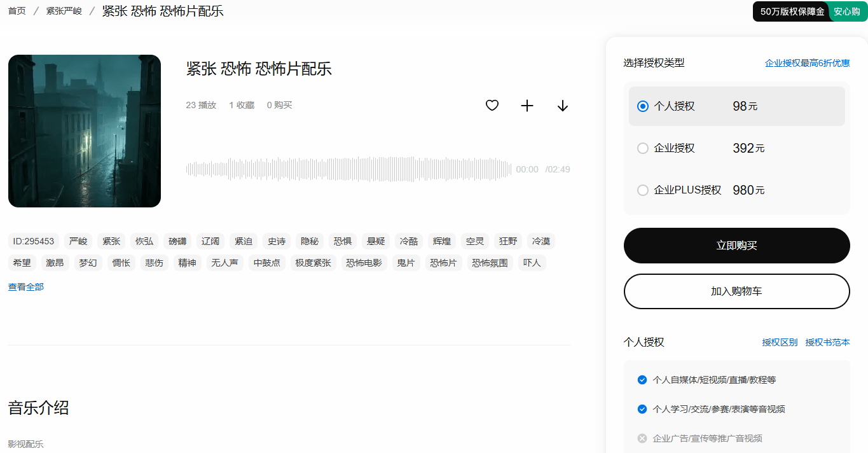
Task: Select the 吓人 tag
Action: coord(532,263)
